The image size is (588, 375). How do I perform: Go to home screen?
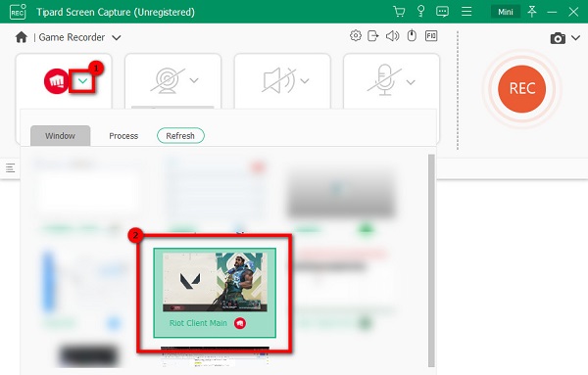pos(22,37)
